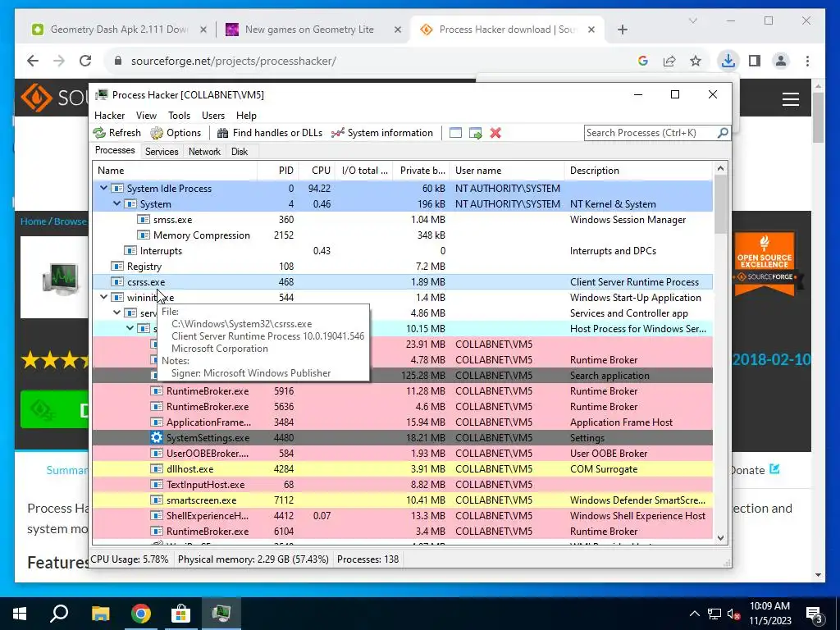Click the SystemSettings.exe gear icon
This screenshot has height=630, width=840.
[157, 438]
